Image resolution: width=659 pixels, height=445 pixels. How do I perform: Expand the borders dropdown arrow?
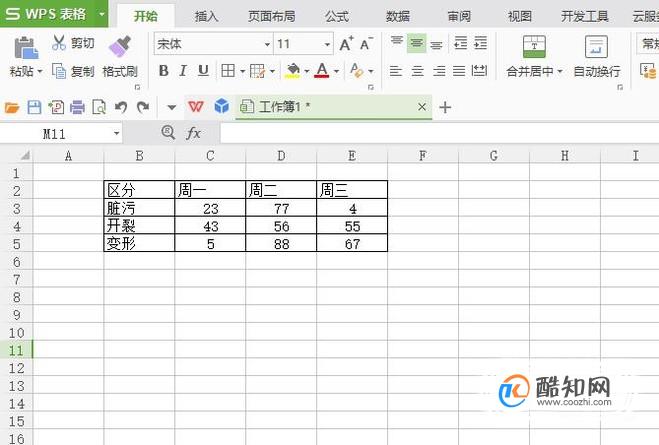[x=243, y=71]
